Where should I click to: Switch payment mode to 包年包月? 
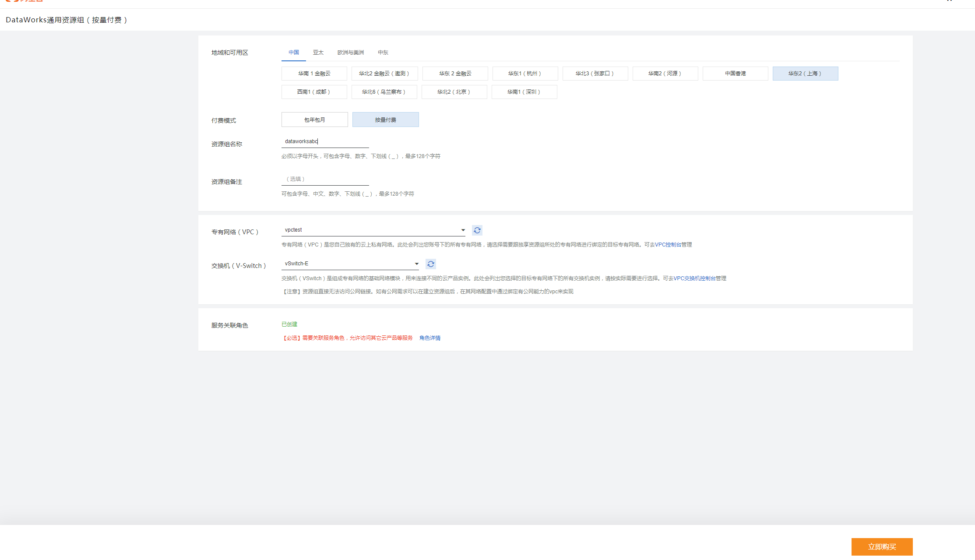pyautogui.click(x=314, y=119)
